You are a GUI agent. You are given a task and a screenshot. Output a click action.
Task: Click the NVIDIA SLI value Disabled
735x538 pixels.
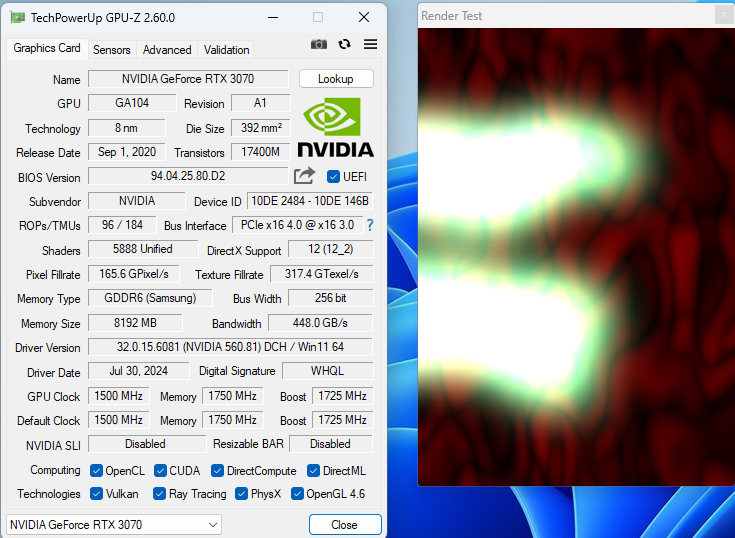pyautogui.click(x=147, y=444)
